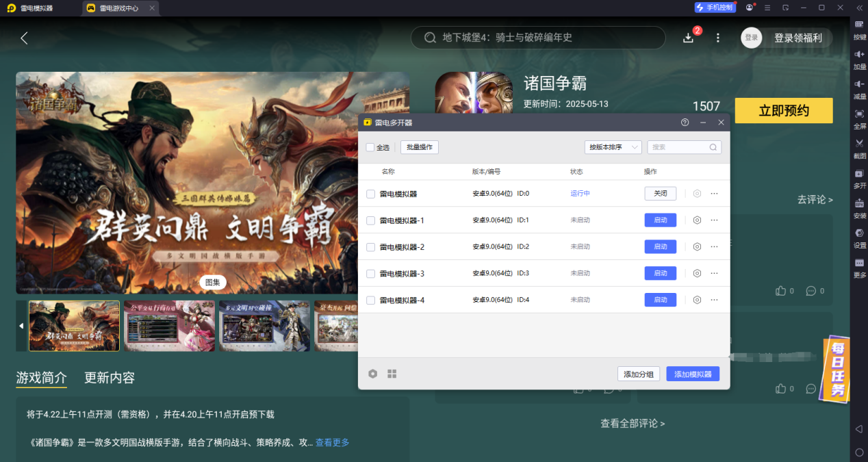This screenshot has width=868, height=462.
Task: Open the 查看全部评论 all reviews link
Action: [633, 424]
